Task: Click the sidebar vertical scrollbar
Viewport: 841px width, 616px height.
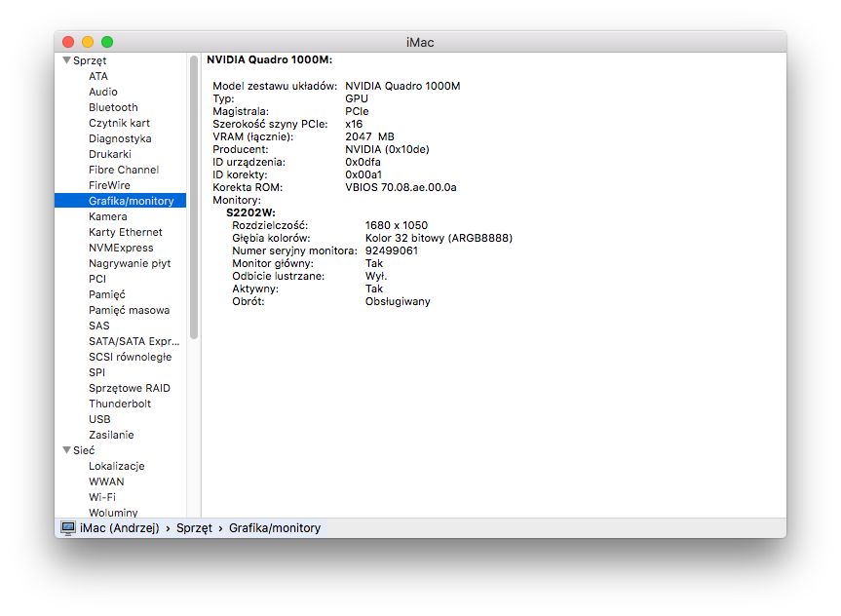Action: coord(194,198)
